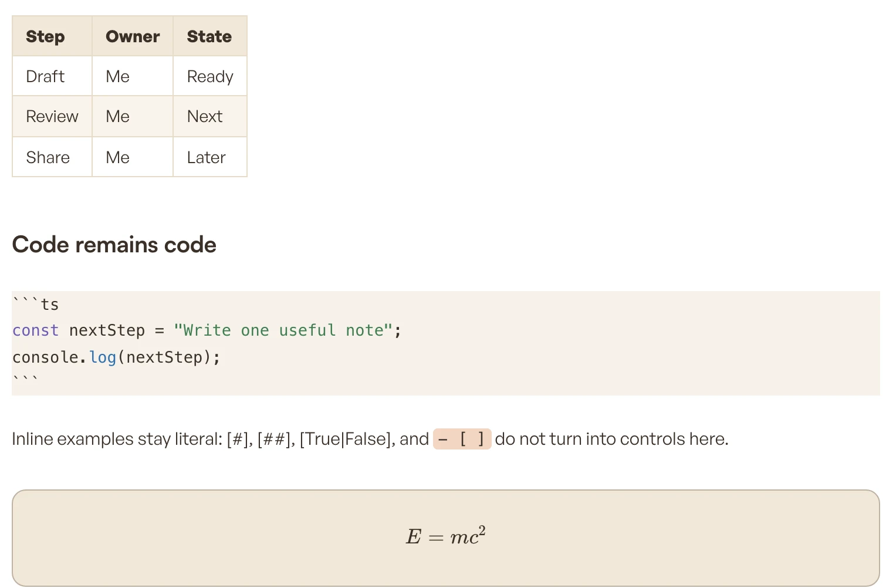This screenshot has width=886, height=588.
Task: Click the '[##]' literal text
Action: point(275,439)
